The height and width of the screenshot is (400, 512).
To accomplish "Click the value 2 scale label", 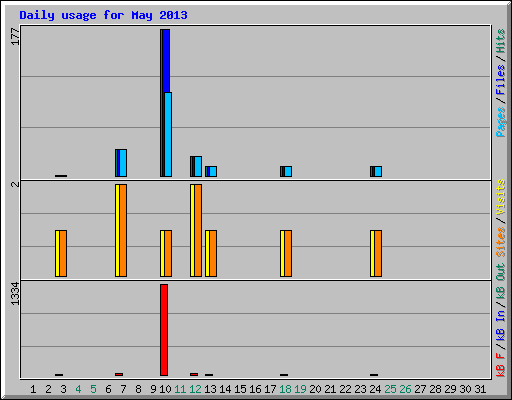I will [15, 184].
